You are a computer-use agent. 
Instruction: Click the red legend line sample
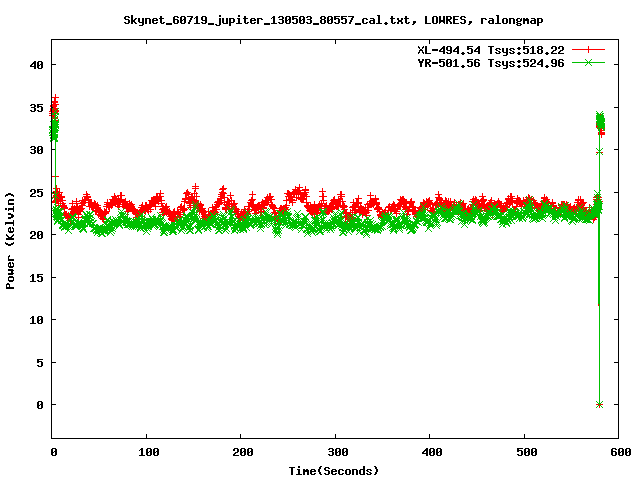(x=588, y=50)
